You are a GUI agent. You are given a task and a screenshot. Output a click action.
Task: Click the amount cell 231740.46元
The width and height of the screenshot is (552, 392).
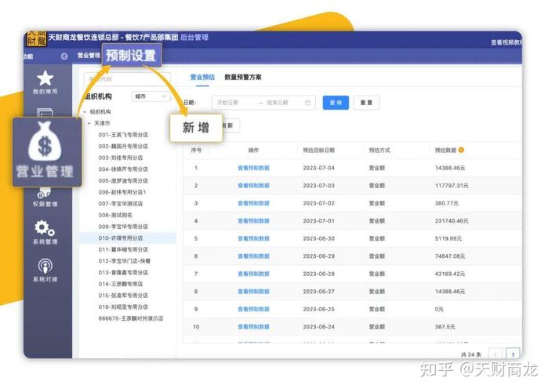click(452, 220)
